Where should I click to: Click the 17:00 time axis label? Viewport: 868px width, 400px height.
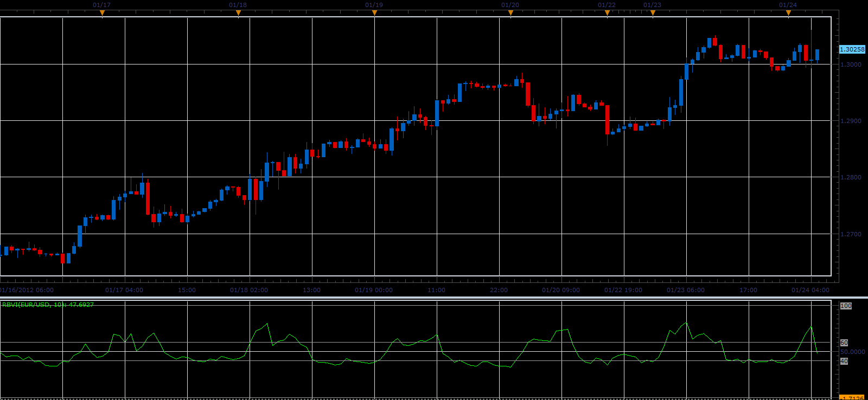click(x=749, y=290)
